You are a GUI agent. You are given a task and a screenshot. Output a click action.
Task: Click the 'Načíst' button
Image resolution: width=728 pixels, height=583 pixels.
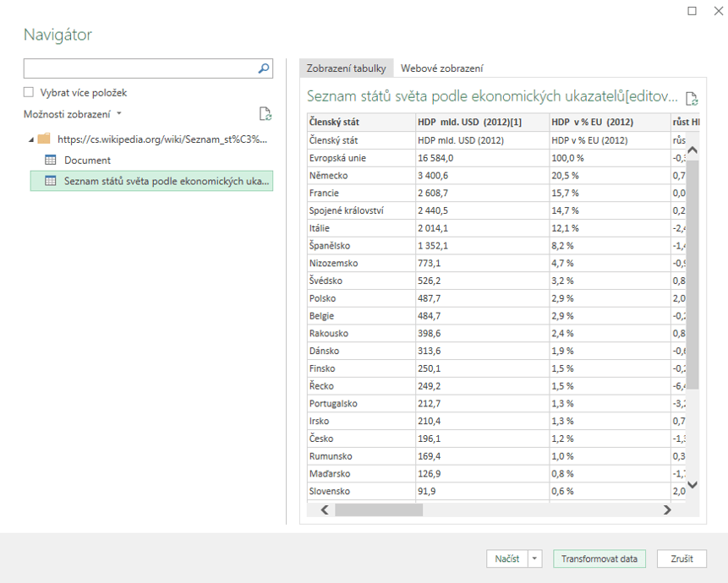click(x=506, y=559)
